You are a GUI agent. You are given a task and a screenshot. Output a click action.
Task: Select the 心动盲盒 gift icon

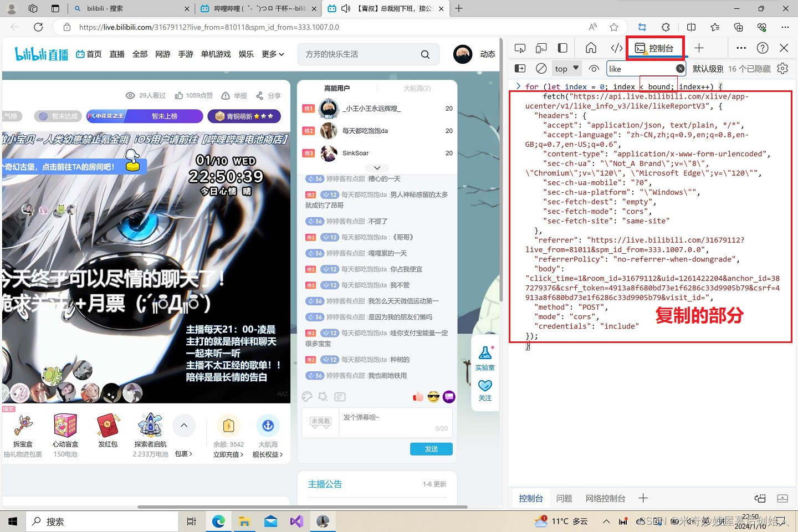tap(65, 426)
